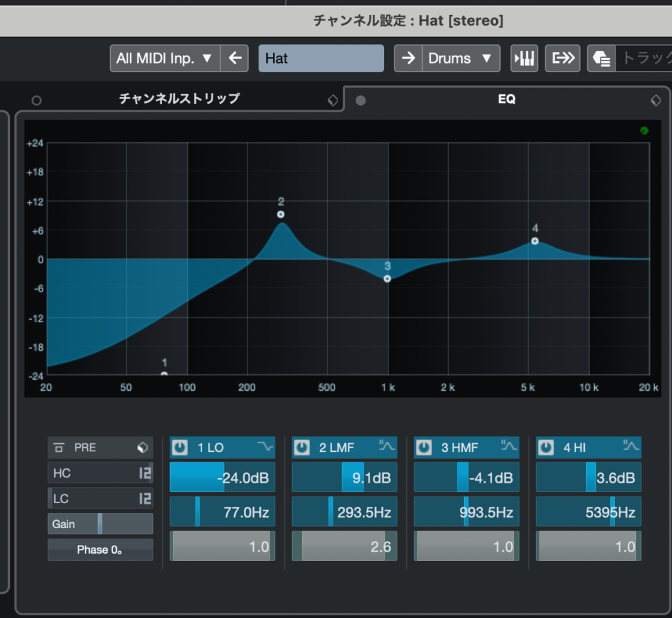Click the right arrow next channel icon
This screenshot has width=672, height=618.
click(x=408, y=58)
